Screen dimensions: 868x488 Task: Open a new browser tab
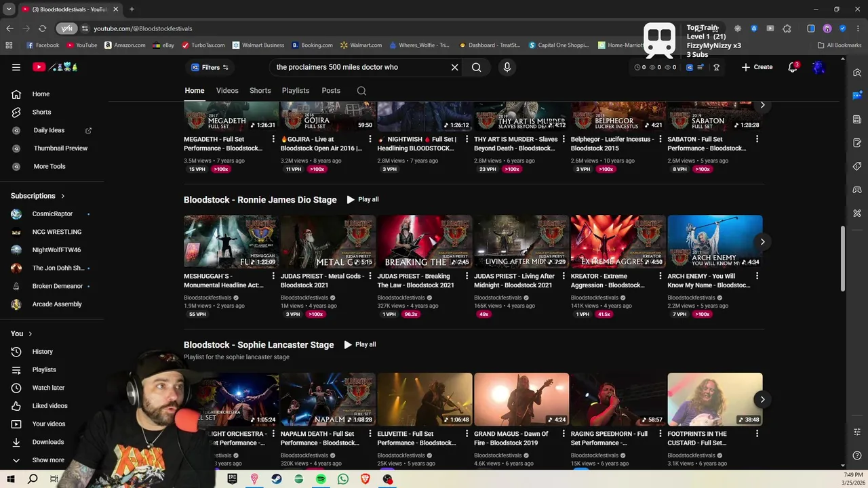[132, 9]
